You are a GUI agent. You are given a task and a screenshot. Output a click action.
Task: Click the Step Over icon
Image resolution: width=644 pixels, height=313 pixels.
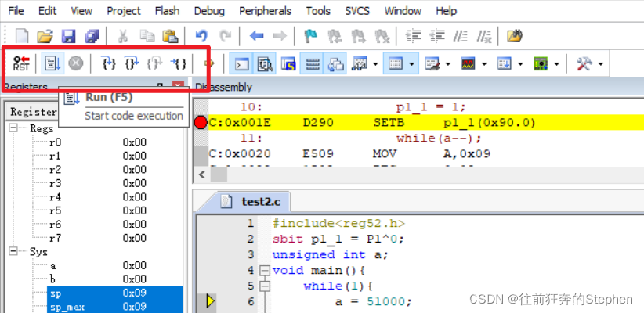(132, 63)
